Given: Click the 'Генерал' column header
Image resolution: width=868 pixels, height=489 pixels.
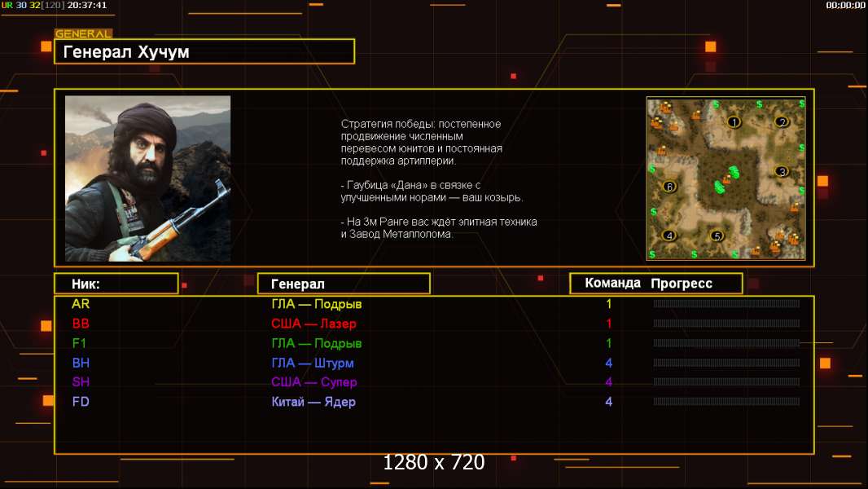Looking at the screenshot, I should pyautogui.click(x=344, y=284).
